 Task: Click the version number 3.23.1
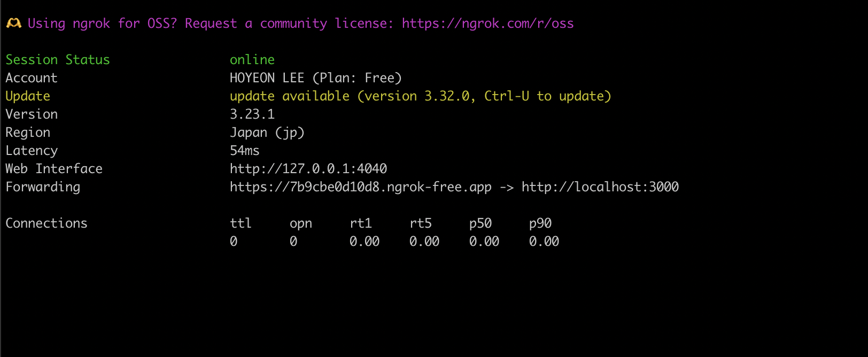tap(252, 114)
